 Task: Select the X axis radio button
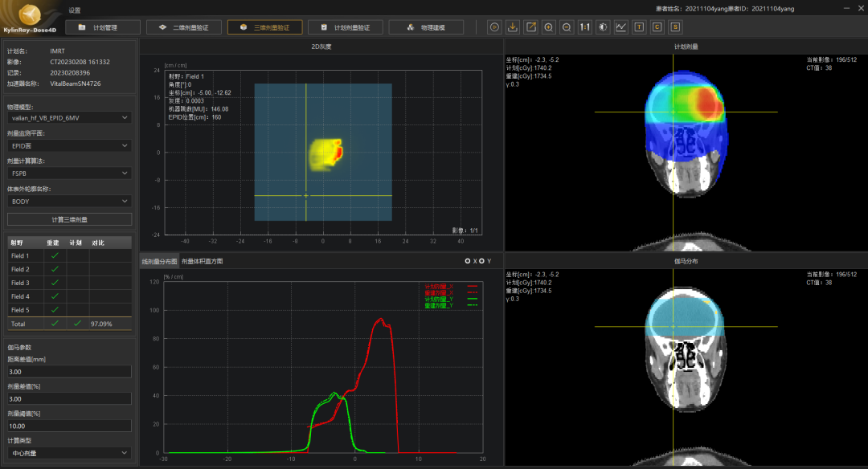[x=467, y=261]
